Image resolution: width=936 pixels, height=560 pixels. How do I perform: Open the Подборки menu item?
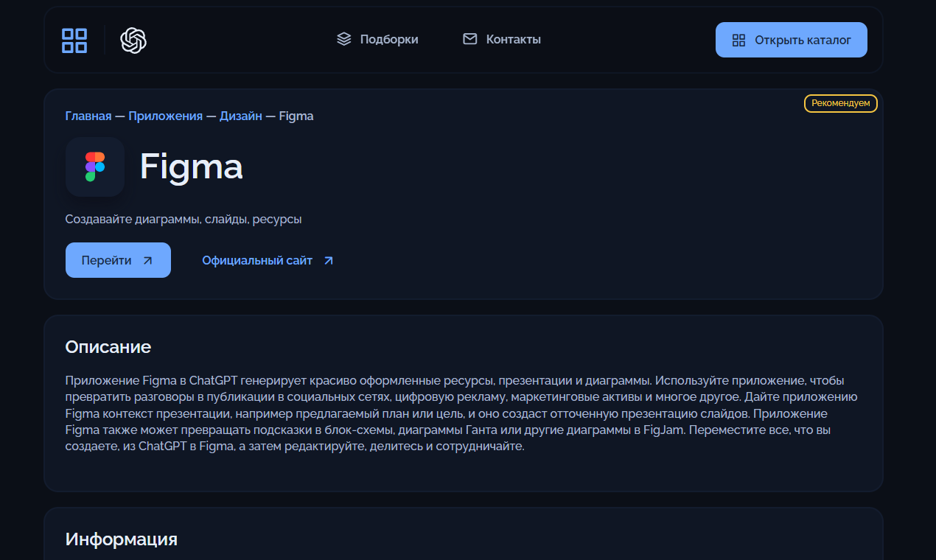pos(377,39)
